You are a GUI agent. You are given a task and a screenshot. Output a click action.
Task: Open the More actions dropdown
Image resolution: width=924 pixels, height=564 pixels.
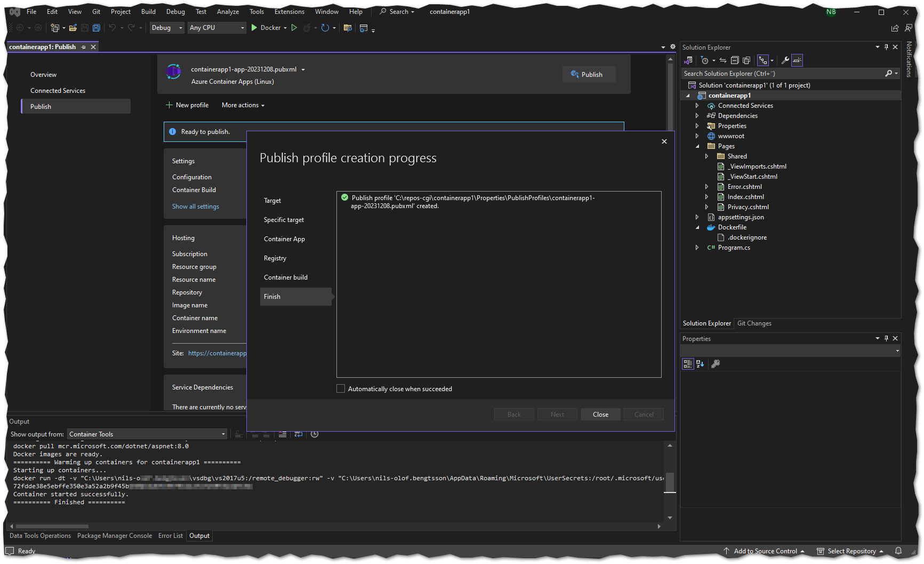tap(243, 105)
